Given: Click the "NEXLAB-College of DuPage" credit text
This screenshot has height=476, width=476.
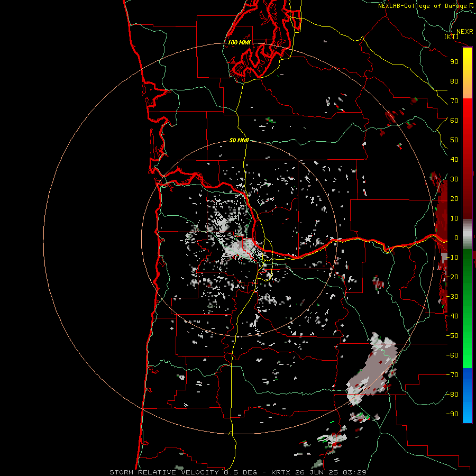Looking at the screenshot, I should pyautogui.click(x=423, y=6).
